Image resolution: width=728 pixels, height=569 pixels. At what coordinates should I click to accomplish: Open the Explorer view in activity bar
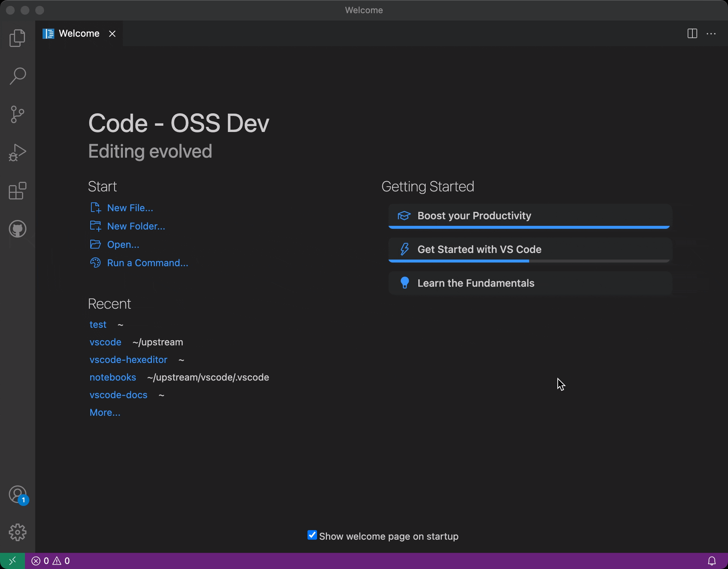(17, 38)
